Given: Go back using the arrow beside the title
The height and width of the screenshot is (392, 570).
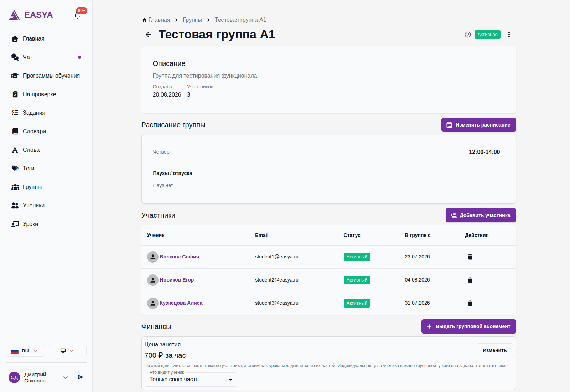Looking at the screenshot, I should click(149, 35).
